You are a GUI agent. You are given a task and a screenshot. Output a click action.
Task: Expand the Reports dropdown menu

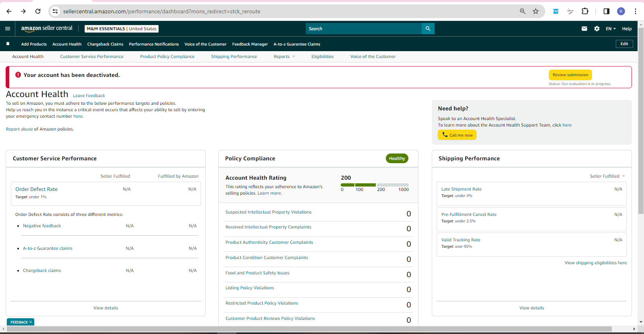(x=284, y=56)
